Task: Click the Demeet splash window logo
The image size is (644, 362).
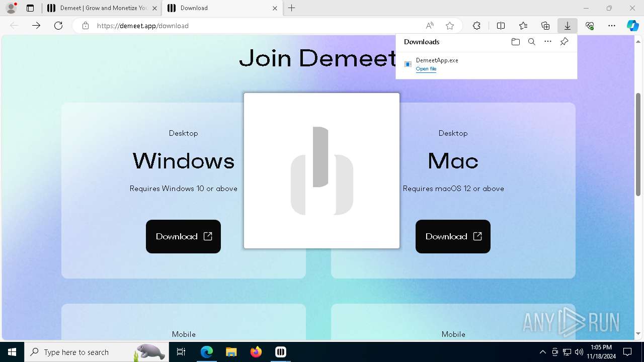Action: 322,171
